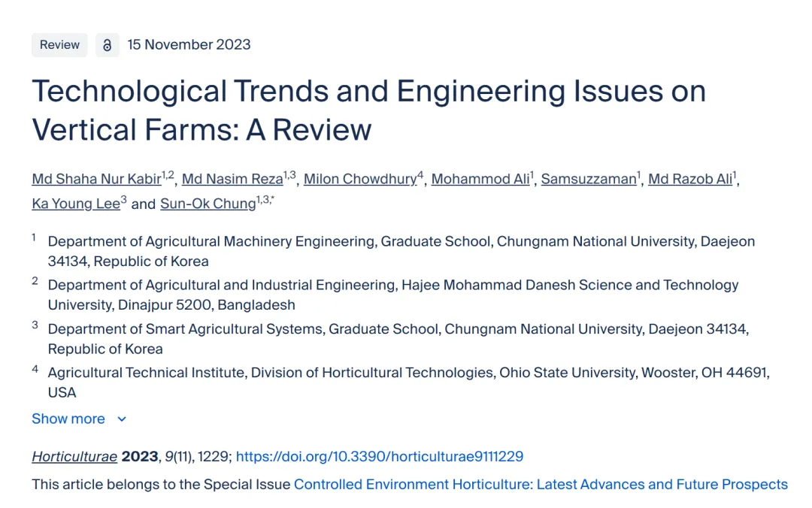Click affiliation 4 Ohio State University text
The image size is (812, 508).
pos(408,383)
